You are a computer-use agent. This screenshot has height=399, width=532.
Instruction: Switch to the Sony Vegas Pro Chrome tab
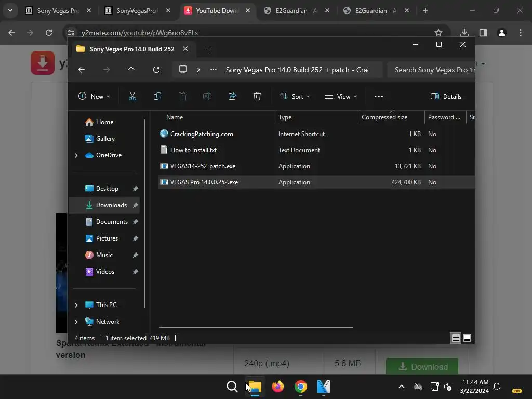pos(58,10)
